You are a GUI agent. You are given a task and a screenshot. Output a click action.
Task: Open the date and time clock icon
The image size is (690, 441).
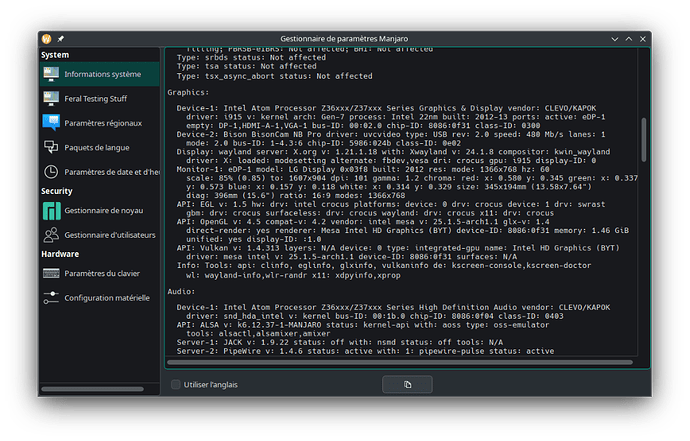click(x=51, y=172)
